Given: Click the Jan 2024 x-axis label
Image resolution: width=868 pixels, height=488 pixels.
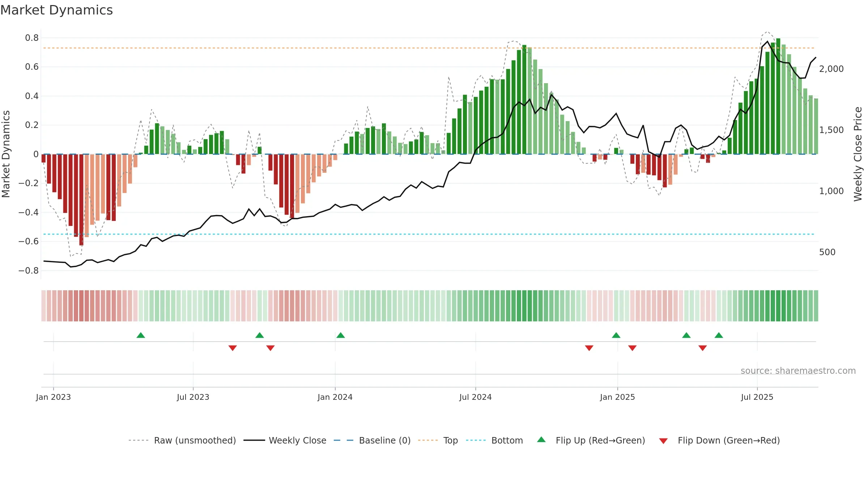Looking at the screenshot, I should click(335, 397).
